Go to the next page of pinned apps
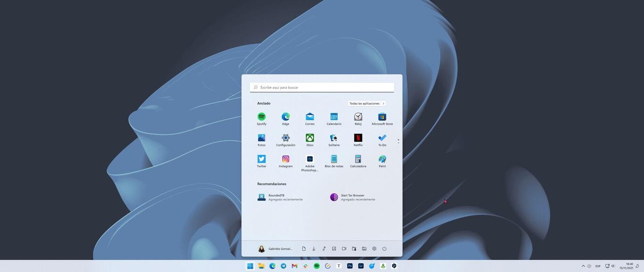 point(398,143)
